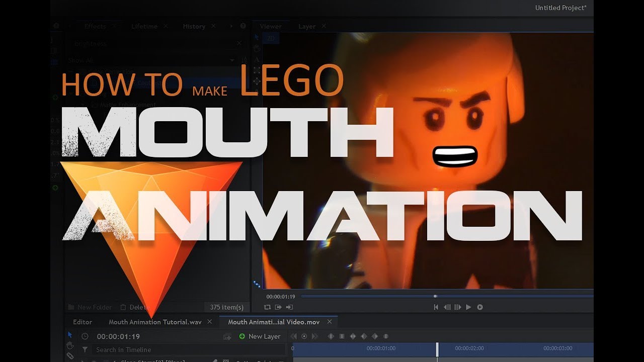Select the Slice tool in the timeline toolbar

point(70,356)
